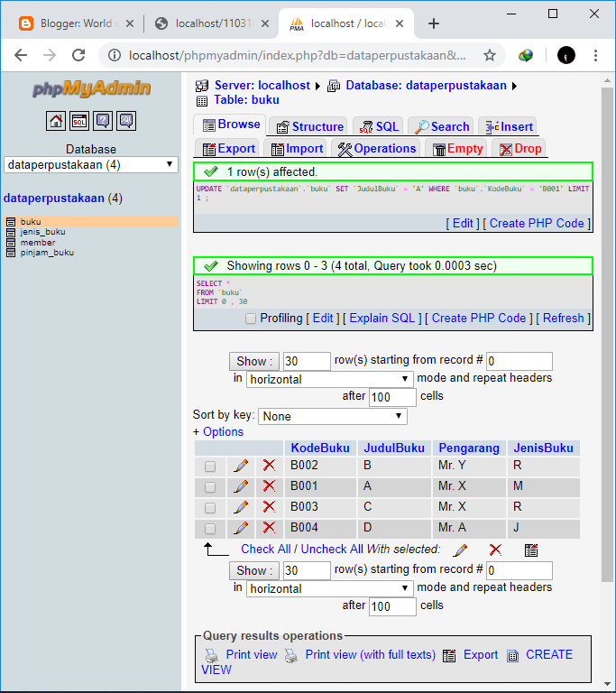Open phpMyAdmin Home icon in sidebar
Screen dimensions: 616x693
point(56,121)
